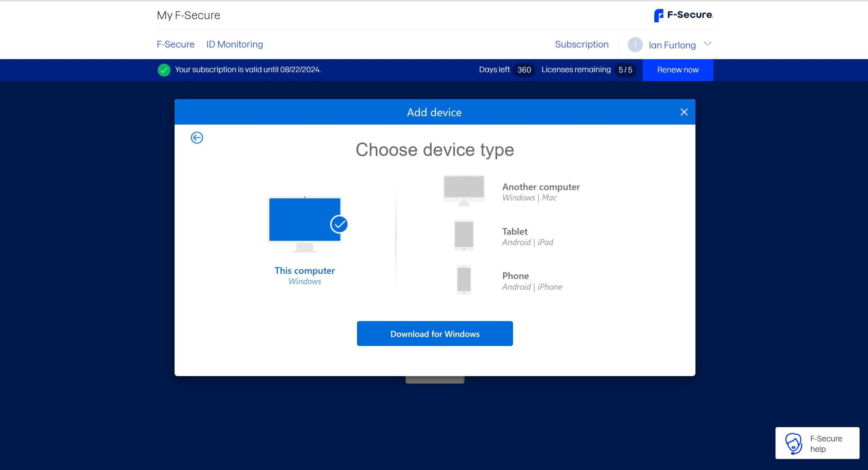The image size is (868, 470).
Task: Click the 360 days left badge
Action: coord(524,70)
